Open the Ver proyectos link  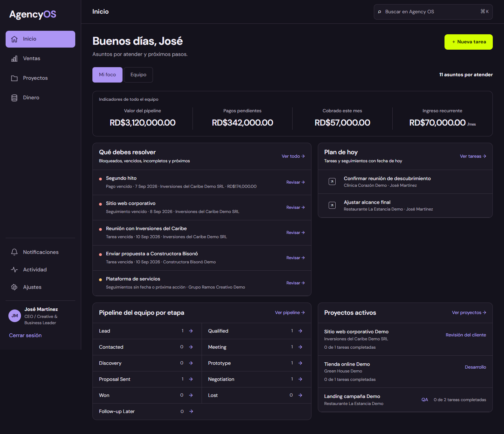[469, 313]
